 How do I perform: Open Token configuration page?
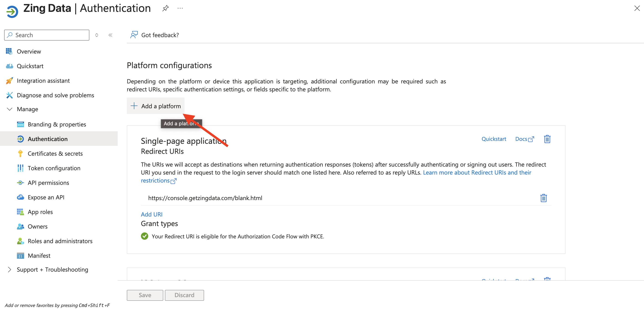coord(54,168)
